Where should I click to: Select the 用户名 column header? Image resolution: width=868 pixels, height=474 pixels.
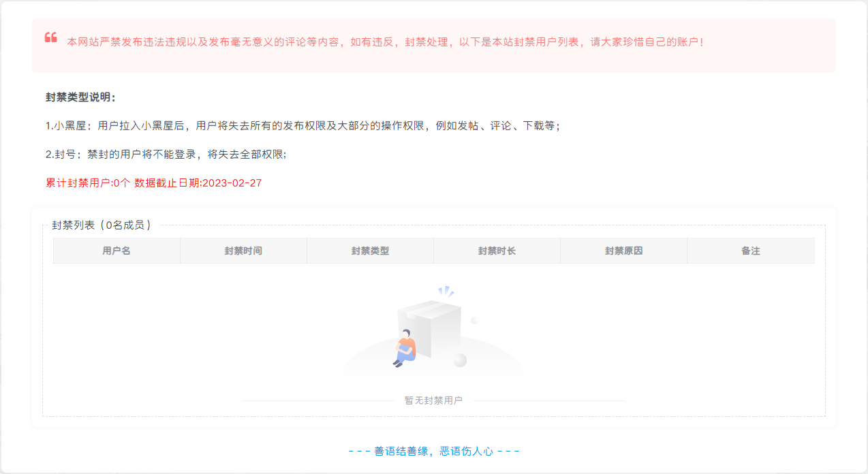click(117, 251)
